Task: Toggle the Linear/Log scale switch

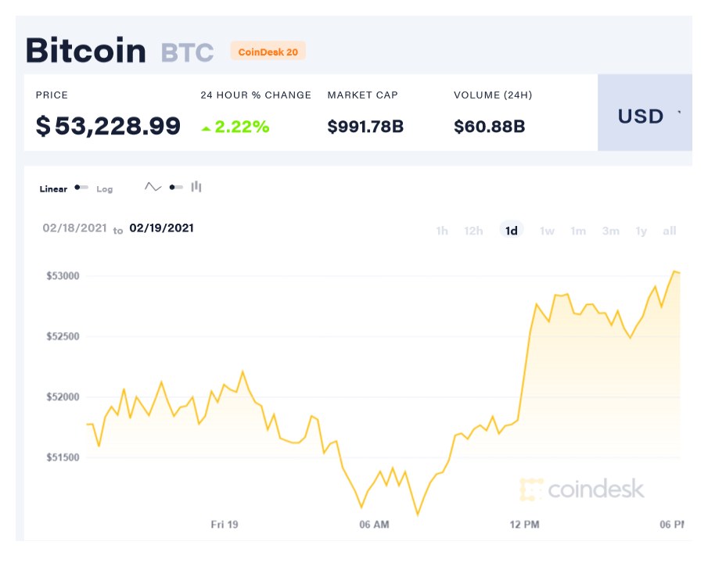Action: (81, 188)
